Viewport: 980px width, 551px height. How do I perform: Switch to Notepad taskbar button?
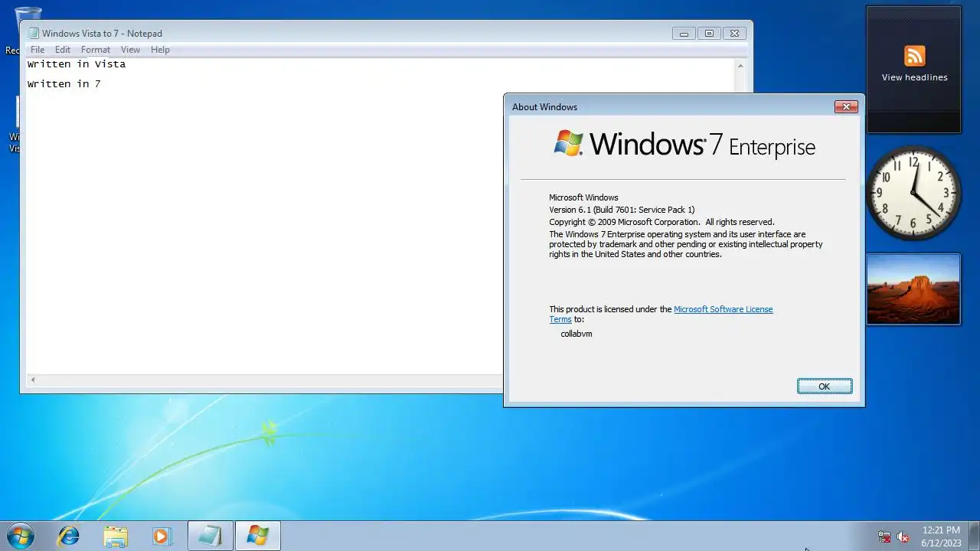(x=211, y=536)
